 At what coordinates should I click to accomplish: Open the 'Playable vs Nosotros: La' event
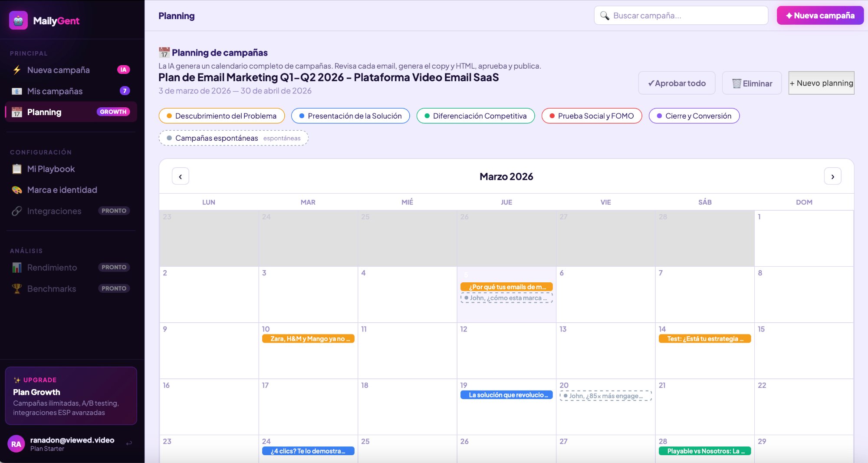[705, 451]
